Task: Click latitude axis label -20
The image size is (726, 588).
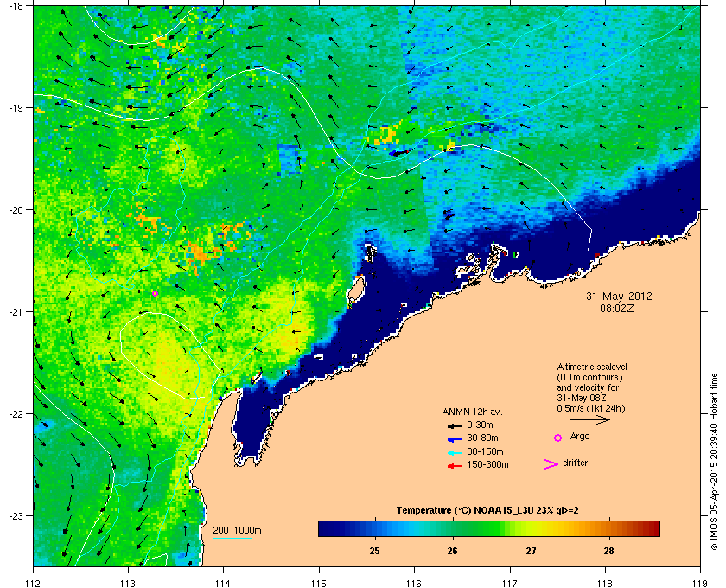Action: 16,210
